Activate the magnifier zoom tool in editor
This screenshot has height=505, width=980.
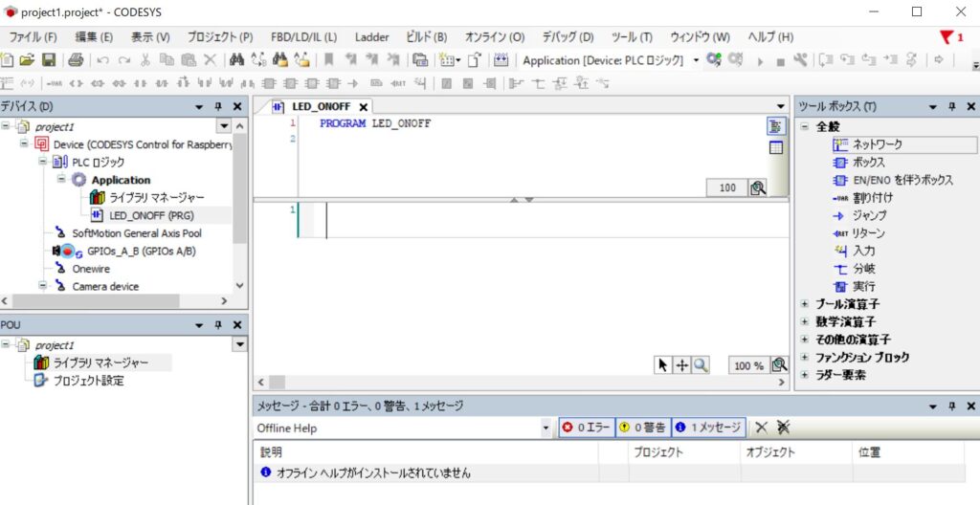click(x=701, y=365)
